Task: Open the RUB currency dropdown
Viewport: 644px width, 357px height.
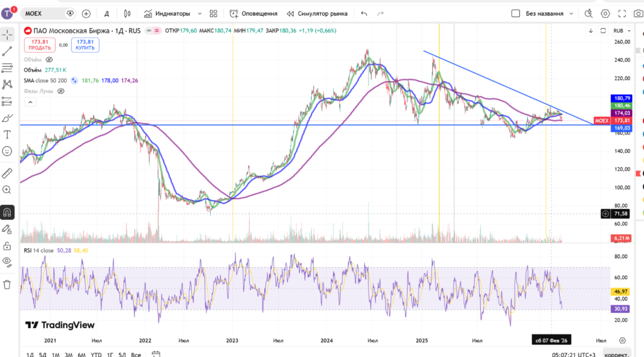Action: [622, 31]
